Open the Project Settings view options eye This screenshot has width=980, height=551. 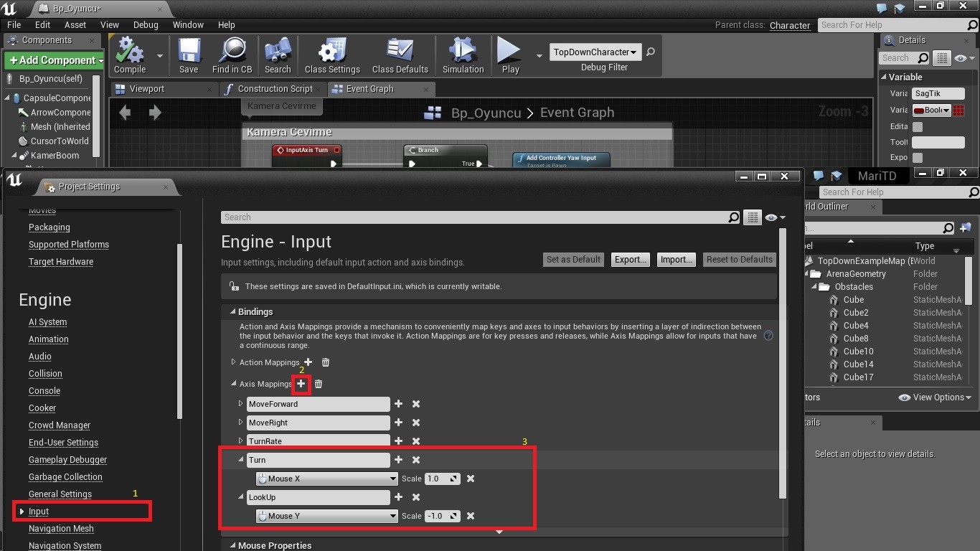tap(775, 217)
